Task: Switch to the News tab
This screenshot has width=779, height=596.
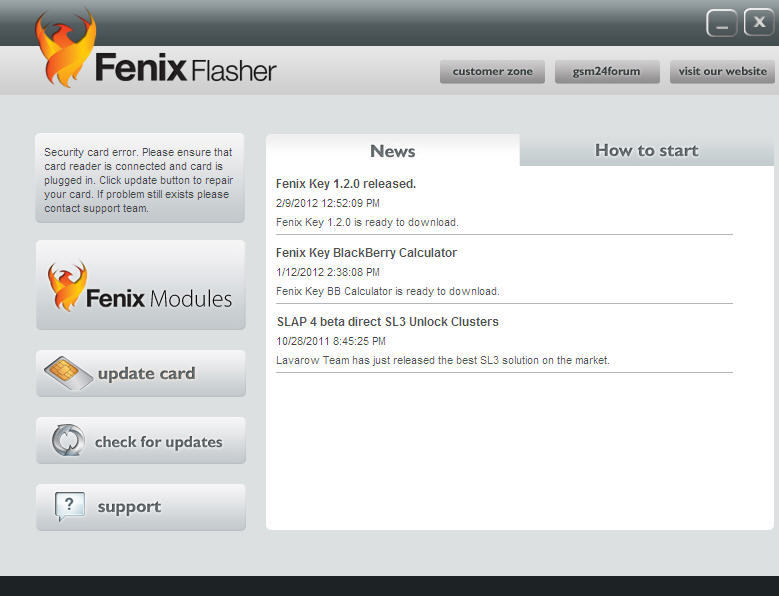Action: point(392,151)
